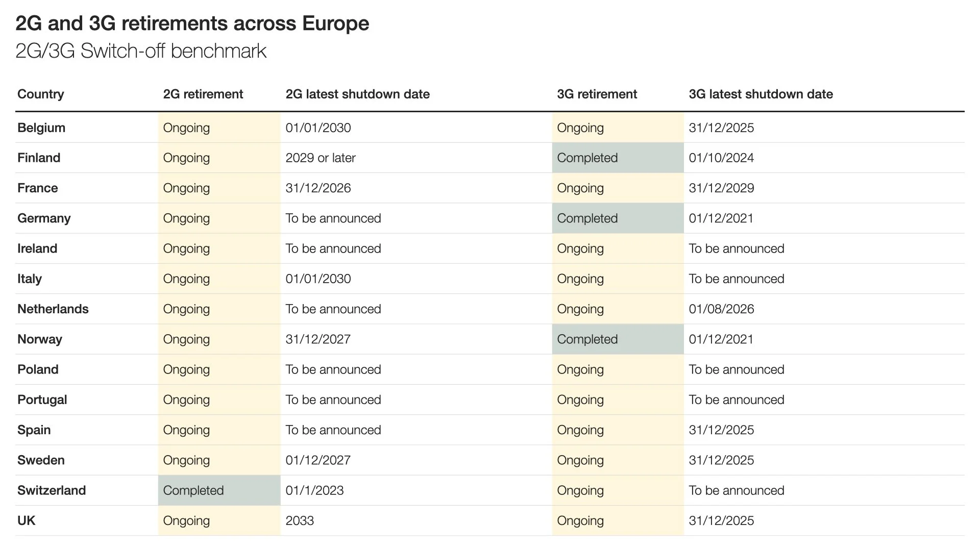This screenshot has width=980, height=551.
Task: Click the Country column header
Action: (x=41, y=94)
